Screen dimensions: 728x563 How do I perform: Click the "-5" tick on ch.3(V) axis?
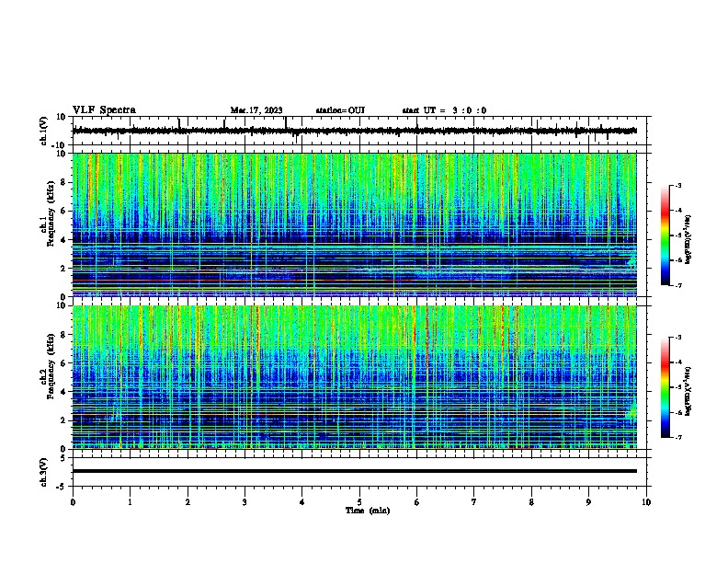63,487
